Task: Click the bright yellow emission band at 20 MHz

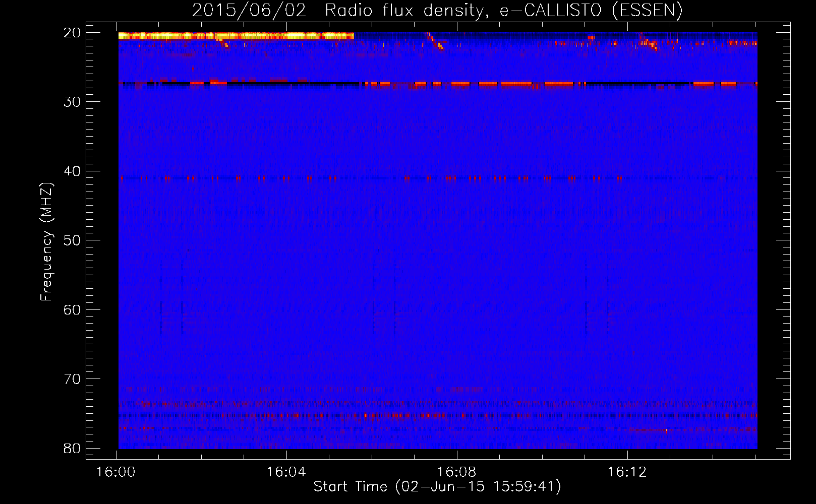Action: pyautogui.click(x=236, y=36)
